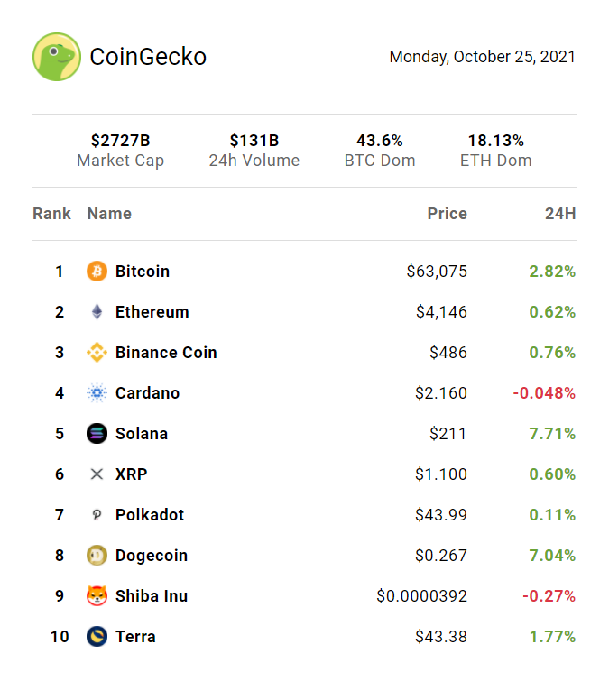Image resolution: width=609 pixels, height=700 pixels.
Task: Click the CoinGecko gecko logo
Action: (57, 57)
